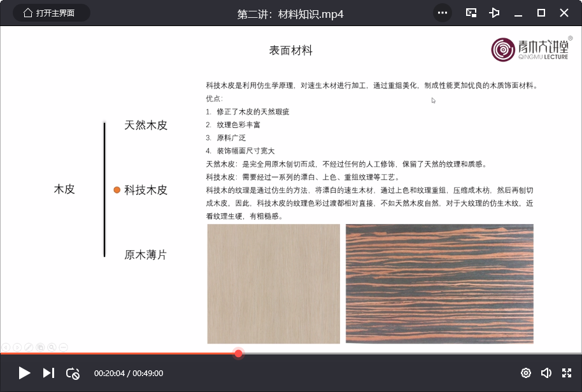582x392 pixels.
Task: Enter fullscreen mode
Action: click(566, 373)
